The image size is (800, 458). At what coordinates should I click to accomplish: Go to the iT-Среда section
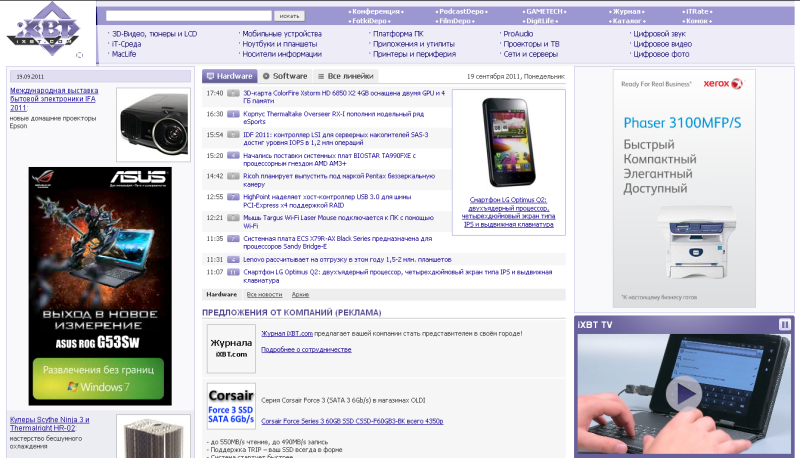[127, 44]
